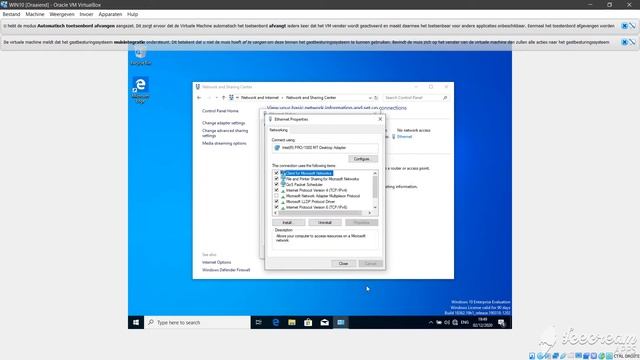640x360 pixels.
Task: Open the Invoer menu
Action: click(x=86, y=14)
